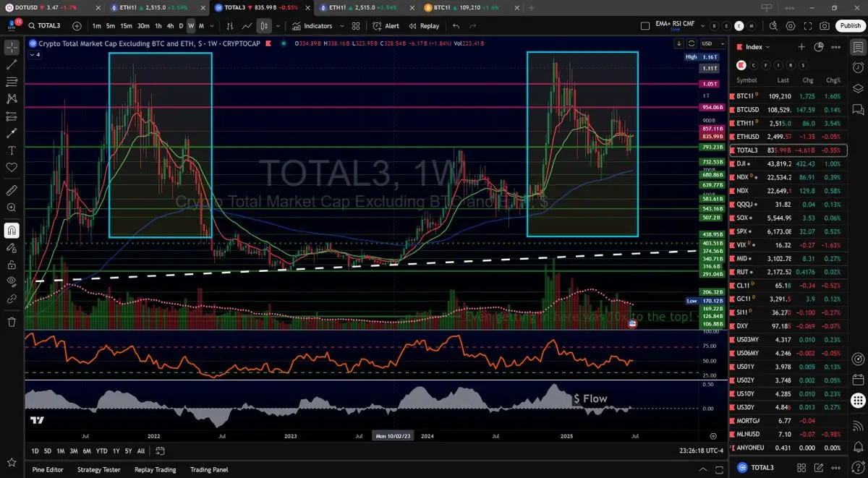The image size is (868, 478).
Task: Expand Indicators favorites dropdown arrow
Action: coord(341,26)
